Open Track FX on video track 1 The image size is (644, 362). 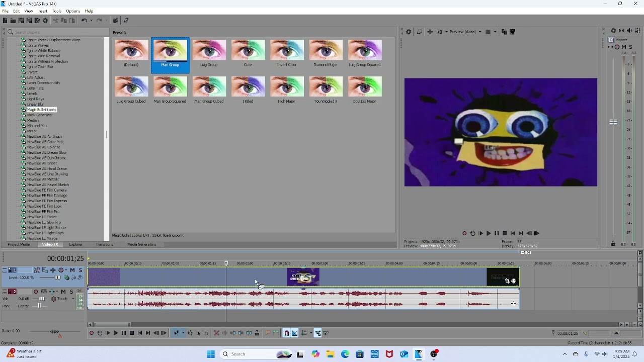pyautogui.click(x=53, y=270)
